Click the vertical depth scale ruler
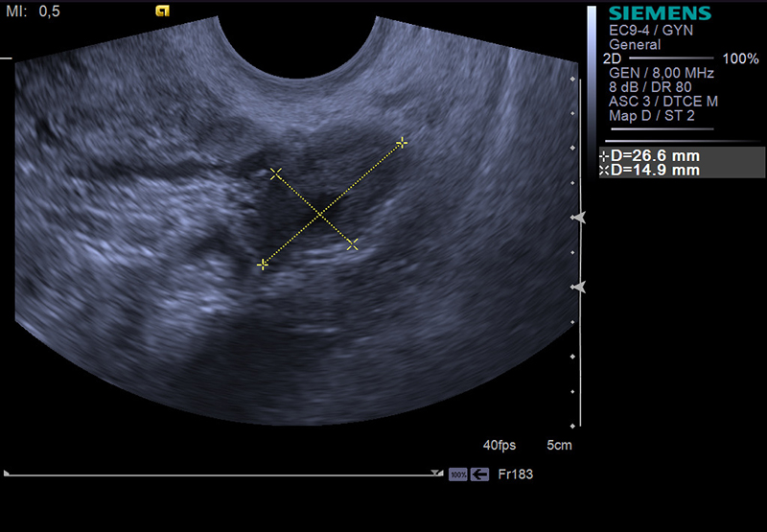767x532 pixels. coord(577,252)
